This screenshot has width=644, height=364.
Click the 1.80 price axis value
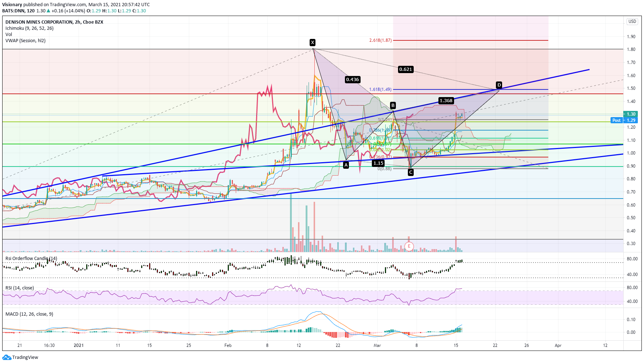[x=631, y=49]
